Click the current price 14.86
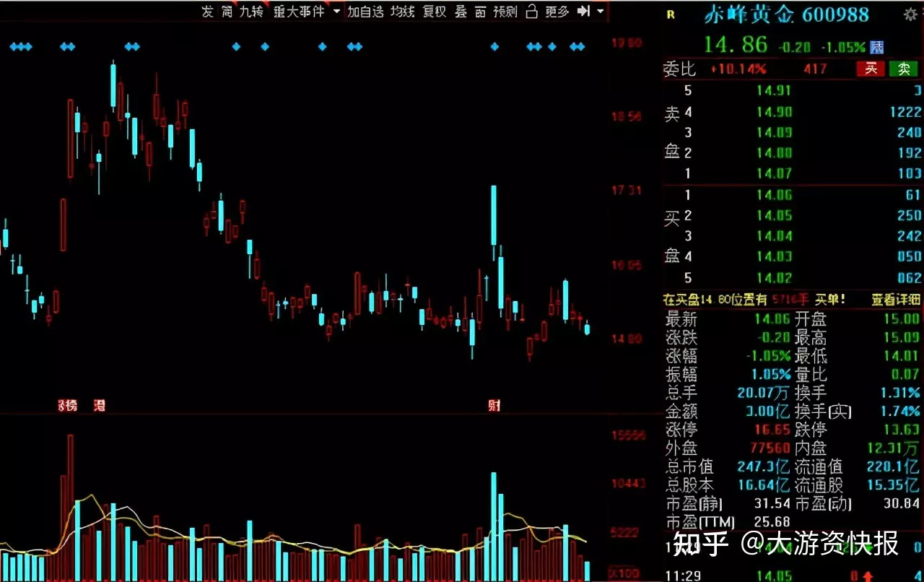The width and height of the screenshot is (924, 582). pos(736,45)
